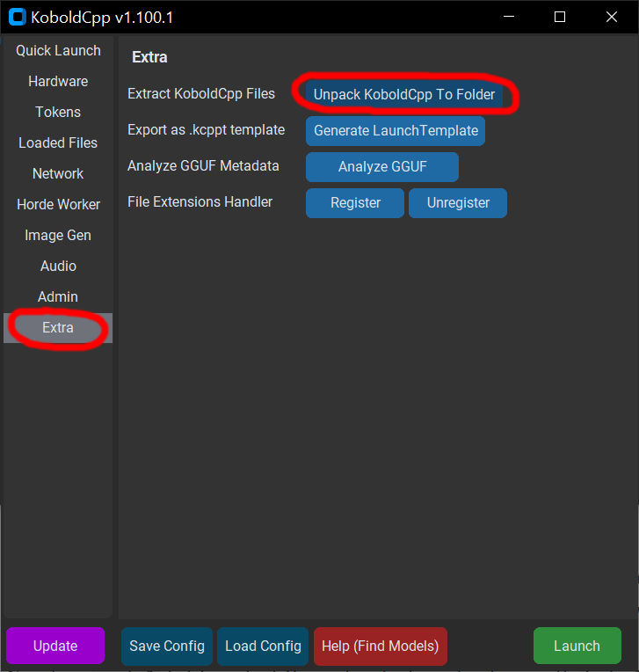Save the current config

[x=167, y=646]
